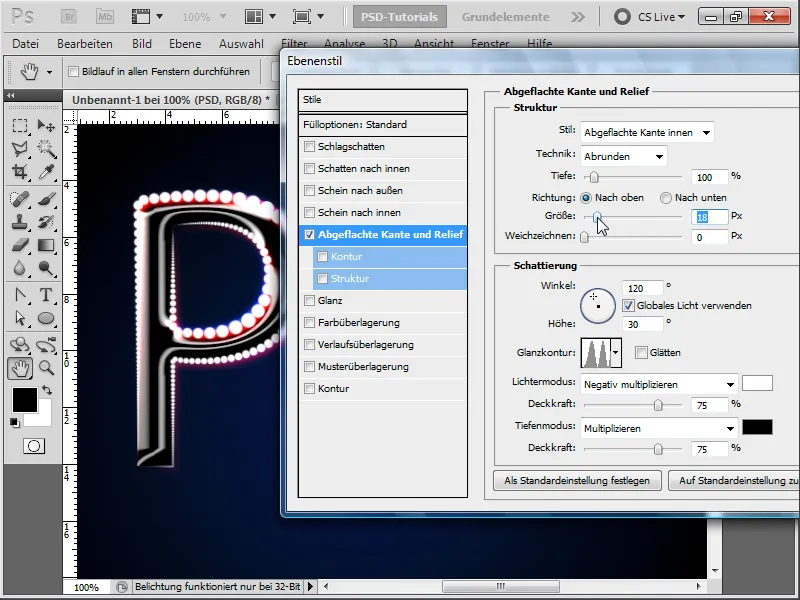
Task: Uncheck Abgeflachte Kante und Relief
Action: 309,235
